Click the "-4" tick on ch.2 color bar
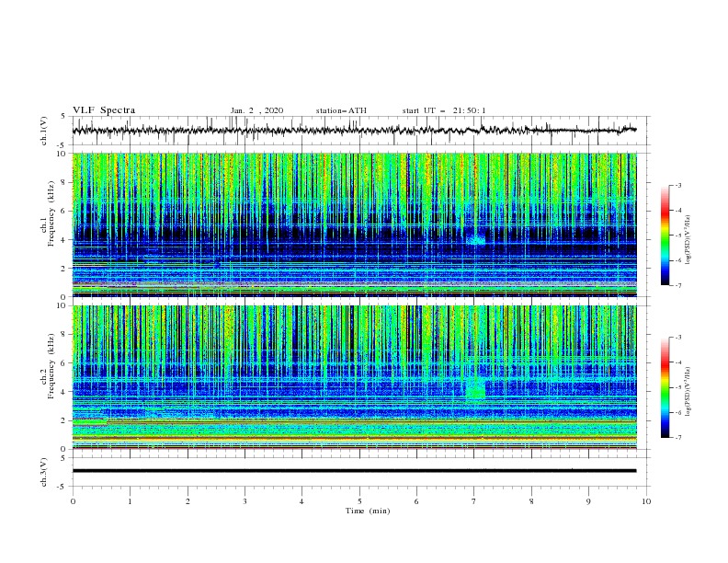Image resolution: width=728 pixels, height=563 pixels. coord(677,362)
